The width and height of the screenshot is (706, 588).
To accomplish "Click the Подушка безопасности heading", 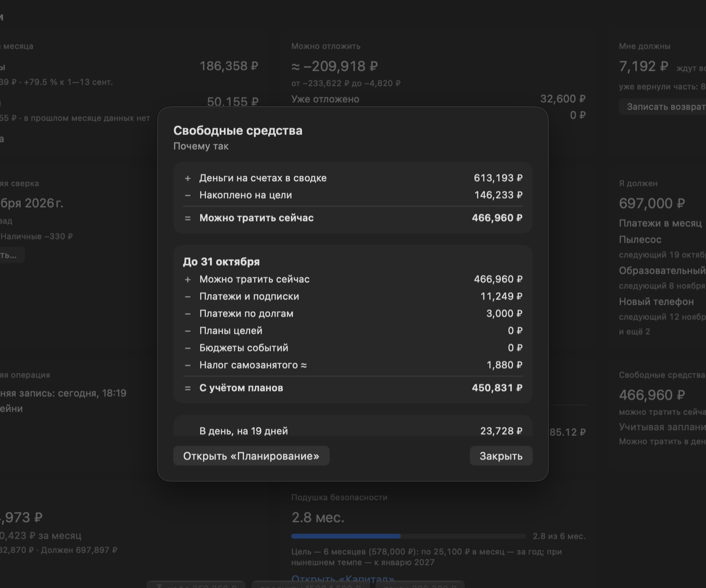I will click(339, 497).
